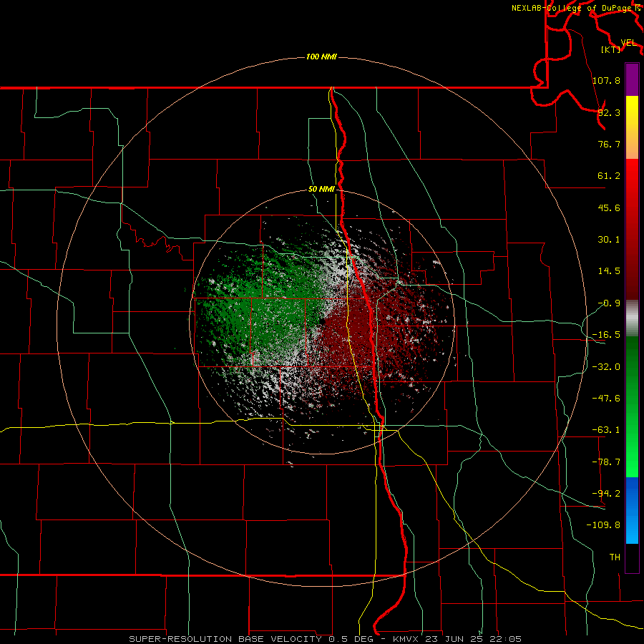Click the -94.2 legend value
The height and width of the screenshot is (644, 644).
point(606,493)
